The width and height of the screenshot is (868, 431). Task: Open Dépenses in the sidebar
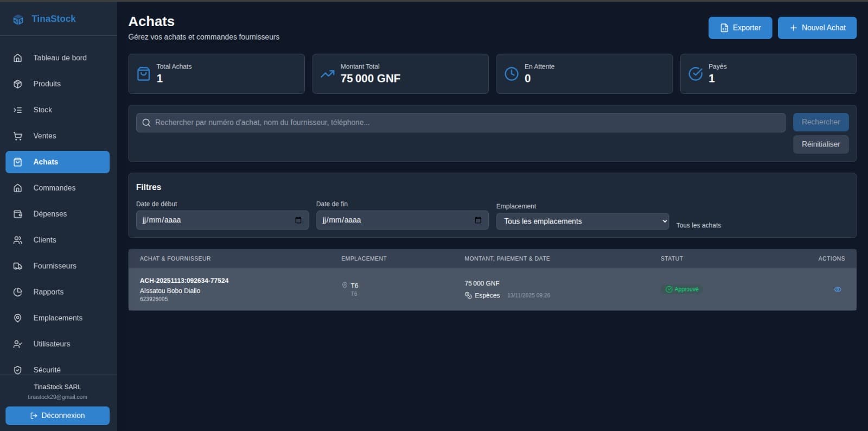click(58, 214)
